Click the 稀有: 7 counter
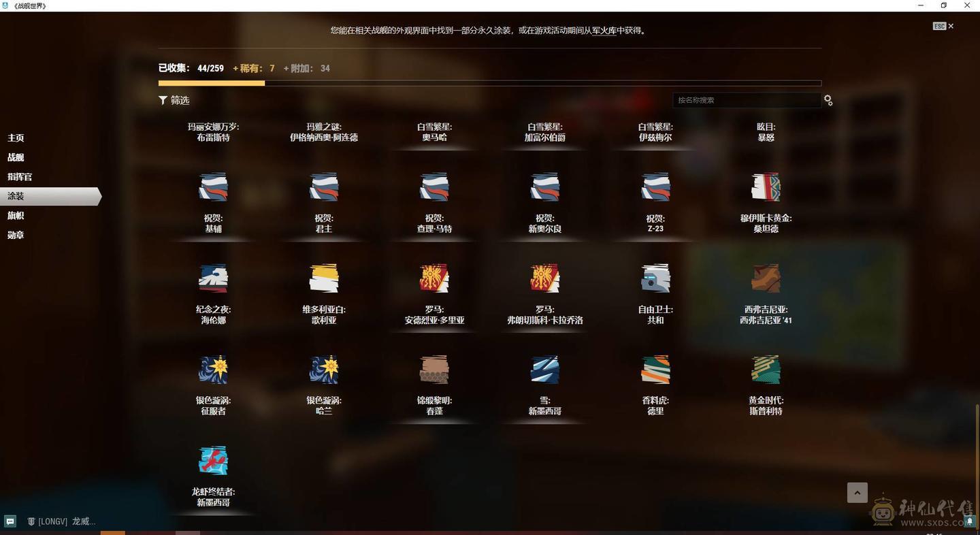The width and height of the screenshot is (980, 535). tap(254, 68)
